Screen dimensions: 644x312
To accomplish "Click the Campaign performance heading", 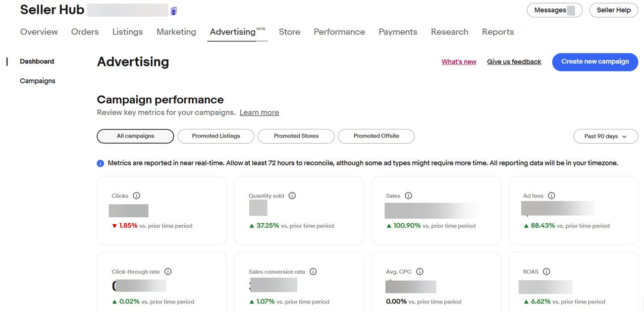I will click(x=161, y=99).
